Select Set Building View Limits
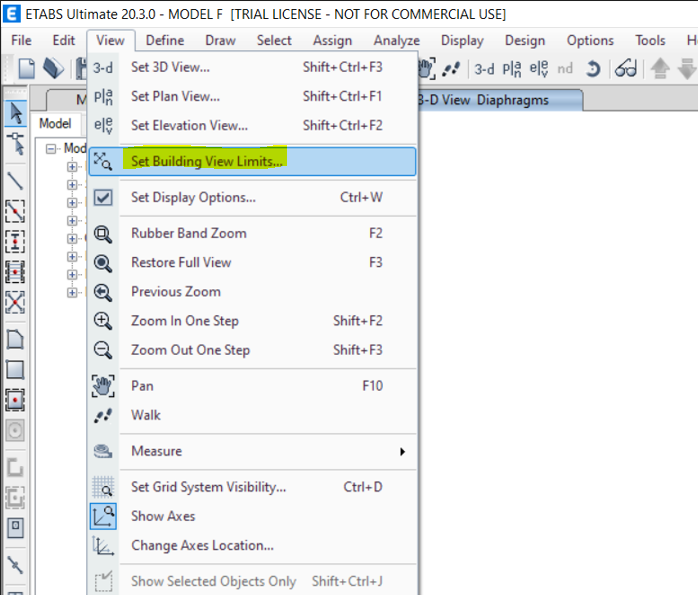Viewport: 698px width, 595px height. point(252,162)
